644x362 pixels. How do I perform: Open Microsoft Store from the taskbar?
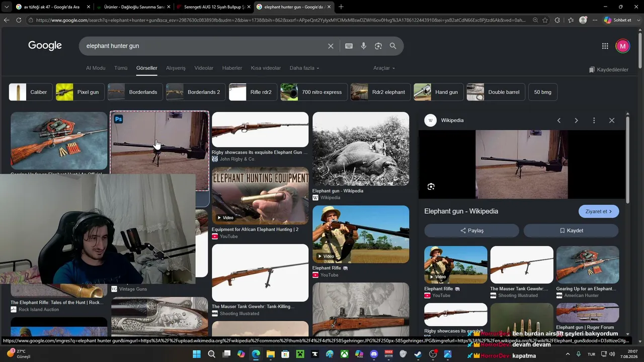(285, 354)
